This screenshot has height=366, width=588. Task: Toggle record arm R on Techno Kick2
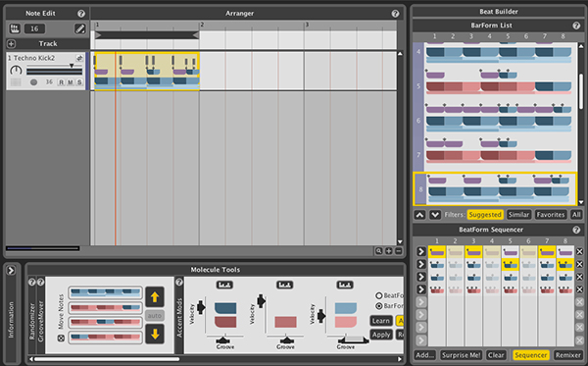point(61,82)
